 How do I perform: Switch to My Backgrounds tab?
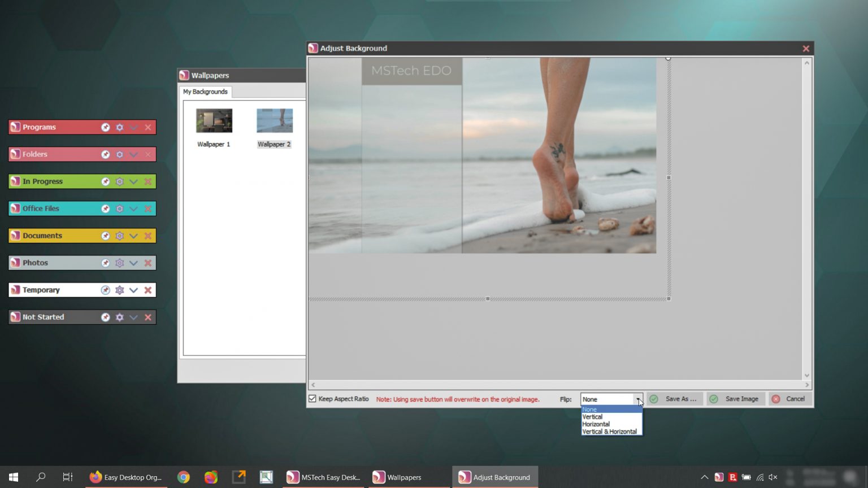[x=205, y=91]
